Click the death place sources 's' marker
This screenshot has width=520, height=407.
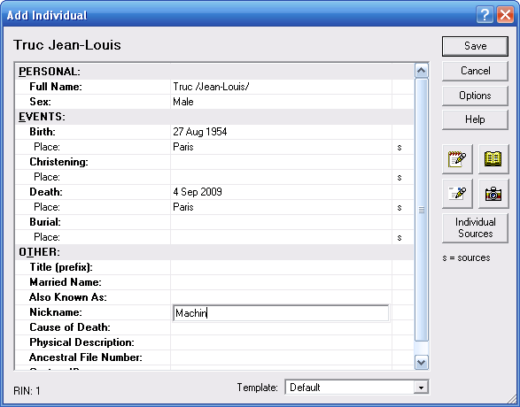pos(399,208)
